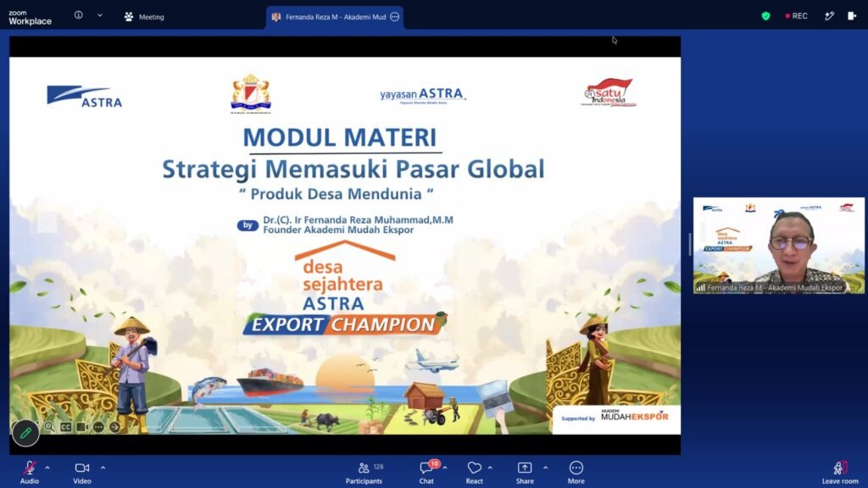The width and height of the screenshot is (868, 488).
Task: Click the Share screen button
Action: (x=525, y=473)
